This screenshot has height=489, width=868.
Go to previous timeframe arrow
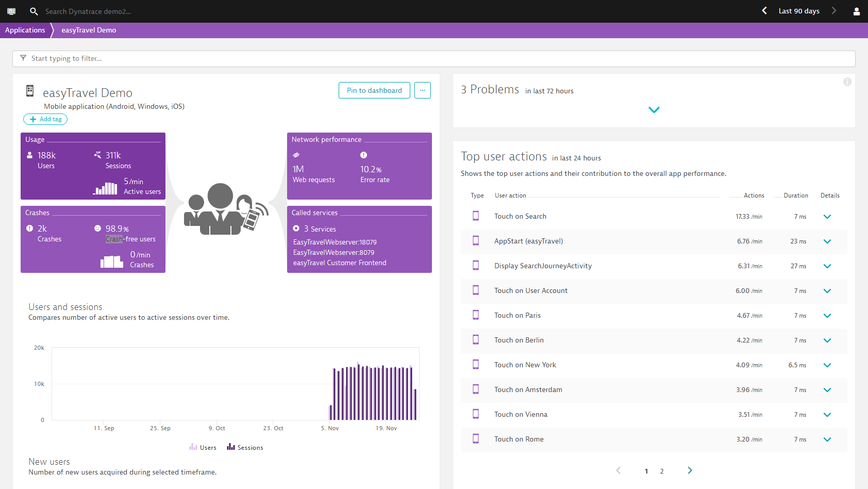pyautogui.click(x=764, y=11)
